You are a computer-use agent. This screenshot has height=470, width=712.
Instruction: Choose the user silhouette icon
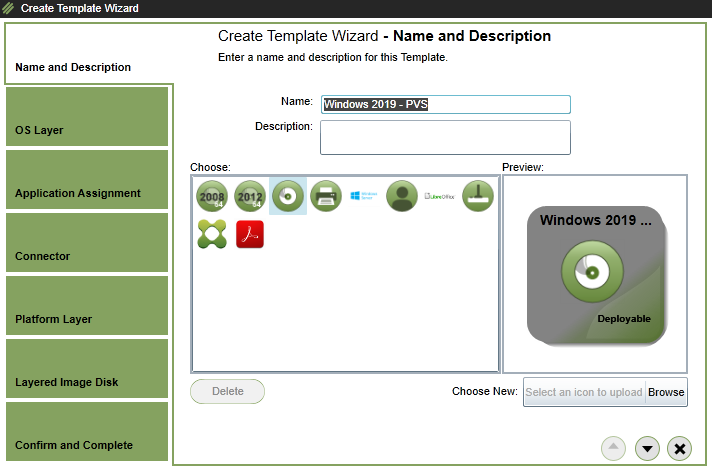pos(402,197)
